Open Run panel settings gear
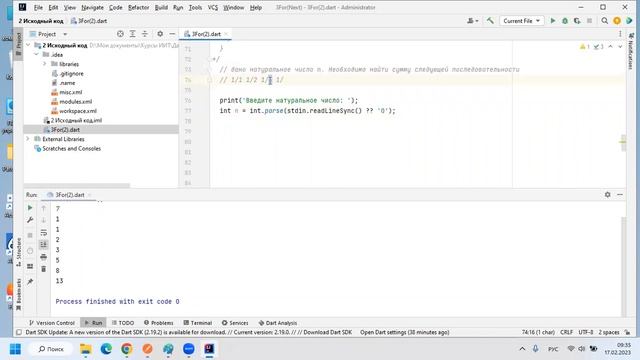The height and width of the screenshot is (360, 640). (607, 195)
